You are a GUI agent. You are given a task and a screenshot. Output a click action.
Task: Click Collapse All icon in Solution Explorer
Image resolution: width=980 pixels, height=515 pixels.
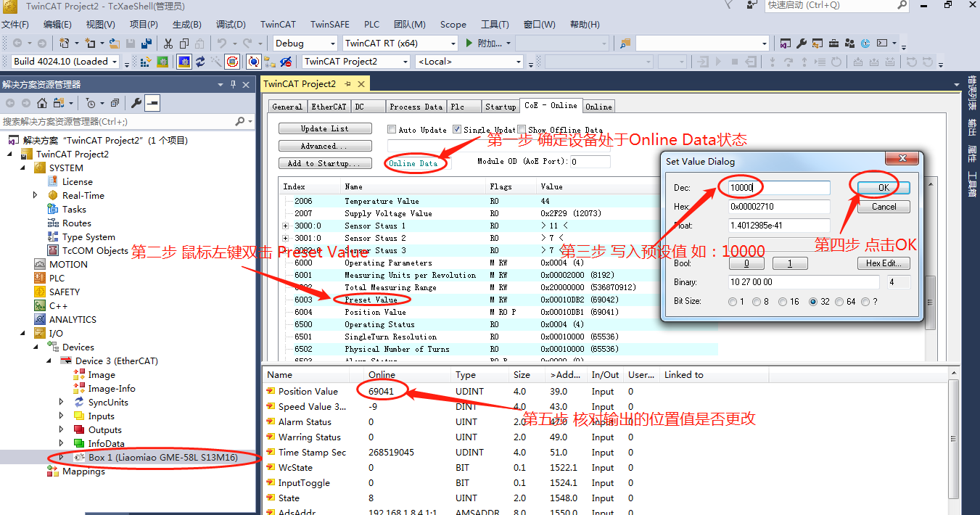pyautogui.click(x=115, y=103)
